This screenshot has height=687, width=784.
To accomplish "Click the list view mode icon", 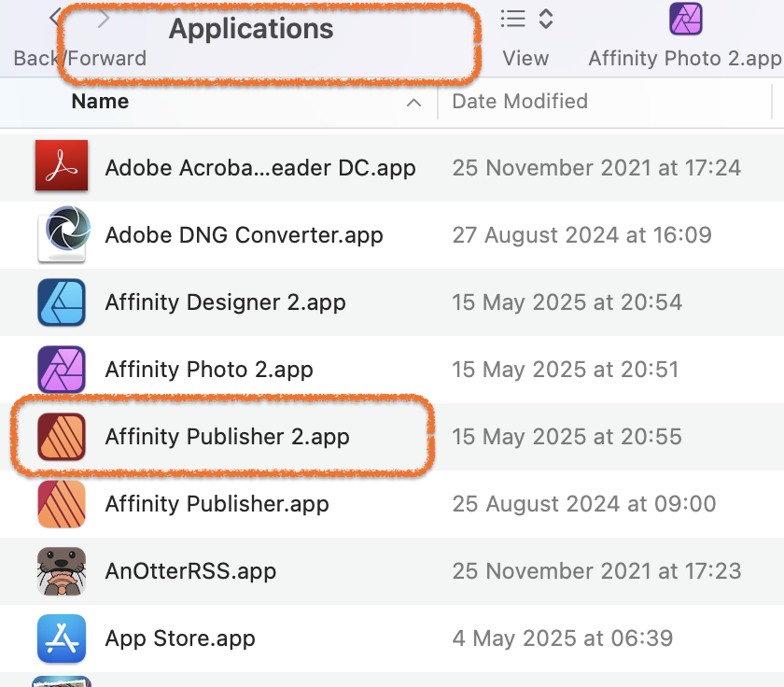I will [x=513, y=19].
